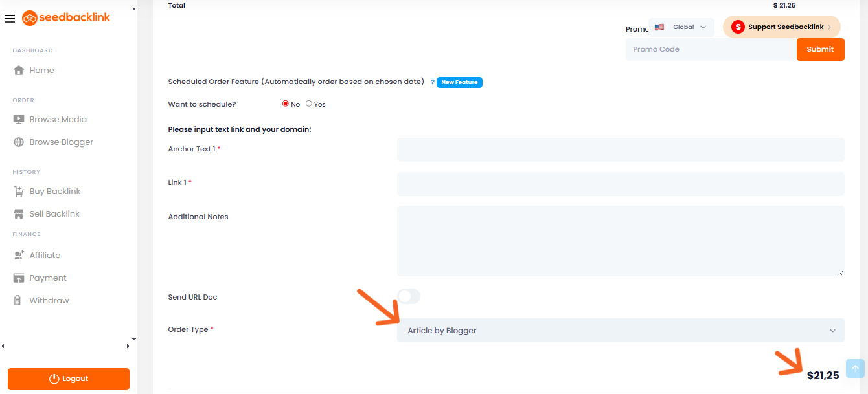The height and width of the screenshot is (394, 868).
Task: Open the hamburger menu icon
Action: pos(9,19)
